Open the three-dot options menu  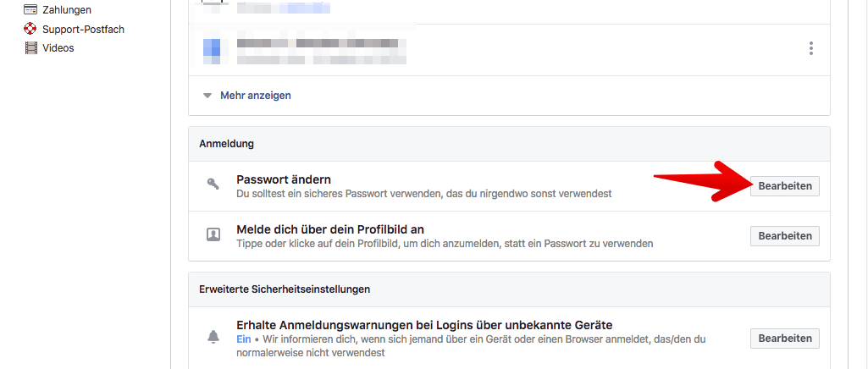811,49
